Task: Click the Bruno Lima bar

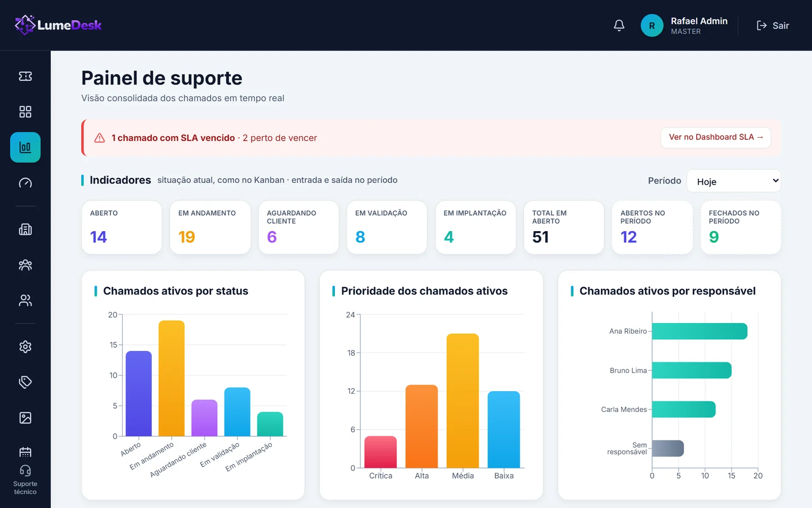Action: (x=692, y=370)
